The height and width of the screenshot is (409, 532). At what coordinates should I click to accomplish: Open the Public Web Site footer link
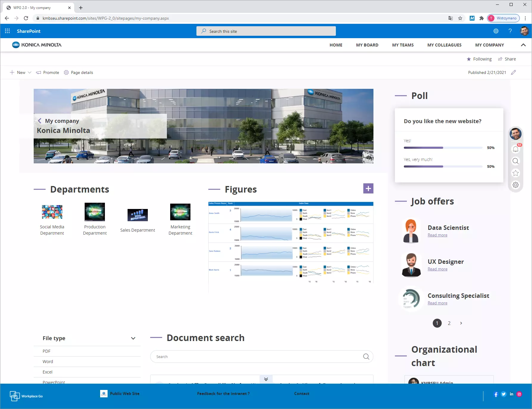[120, 393]
